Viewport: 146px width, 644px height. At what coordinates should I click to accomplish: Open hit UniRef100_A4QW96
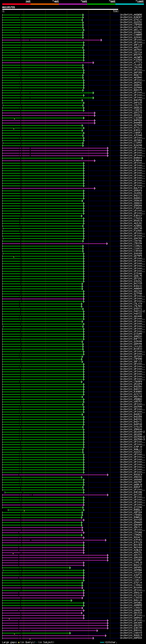(x=131, y=15)
